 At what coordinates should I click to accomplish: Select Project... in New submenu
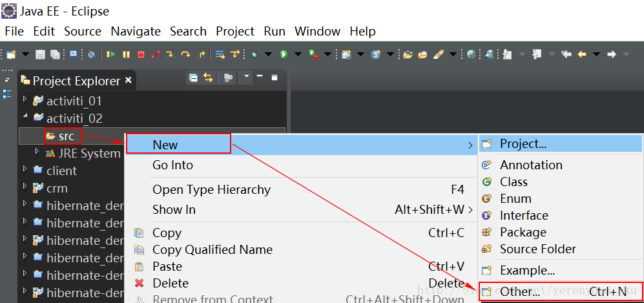pos(561,143)
